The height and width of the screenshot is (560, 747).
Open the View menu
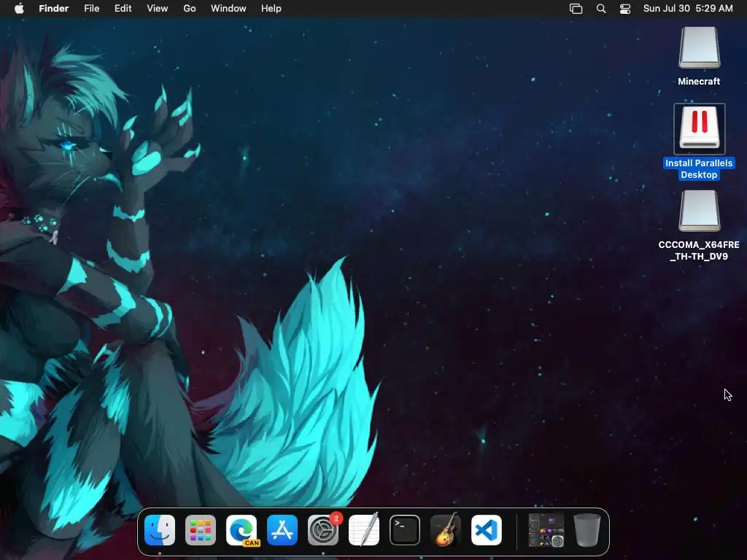click(158, 9)
